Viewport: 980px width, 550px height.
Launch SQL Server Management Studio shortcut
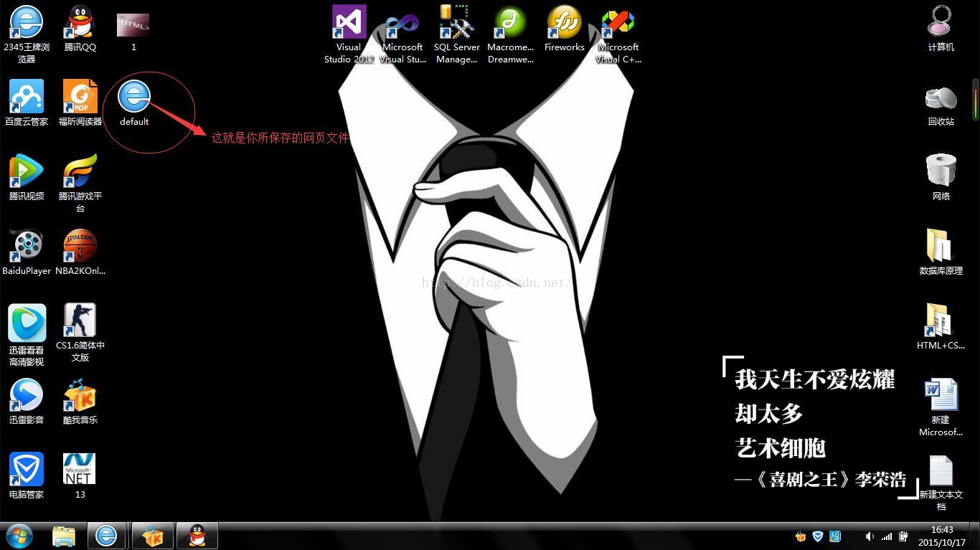pos(456,34)
